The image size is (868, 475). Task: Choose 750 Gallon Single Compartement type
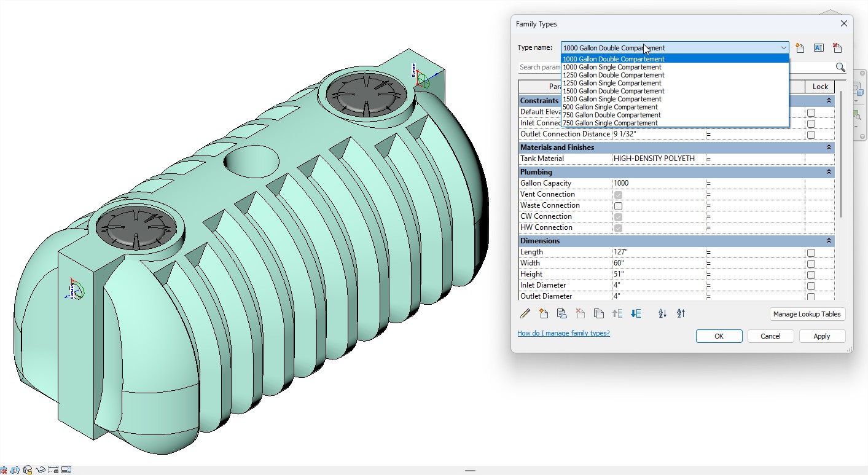(x=674, y=123)
